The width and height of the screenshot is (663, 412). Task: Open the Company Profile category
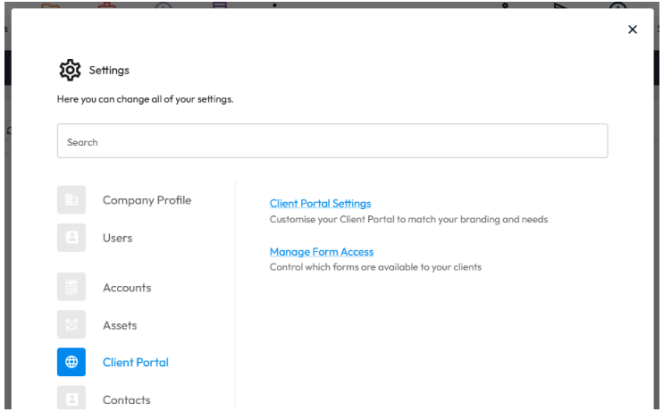[x=147, y=200]
